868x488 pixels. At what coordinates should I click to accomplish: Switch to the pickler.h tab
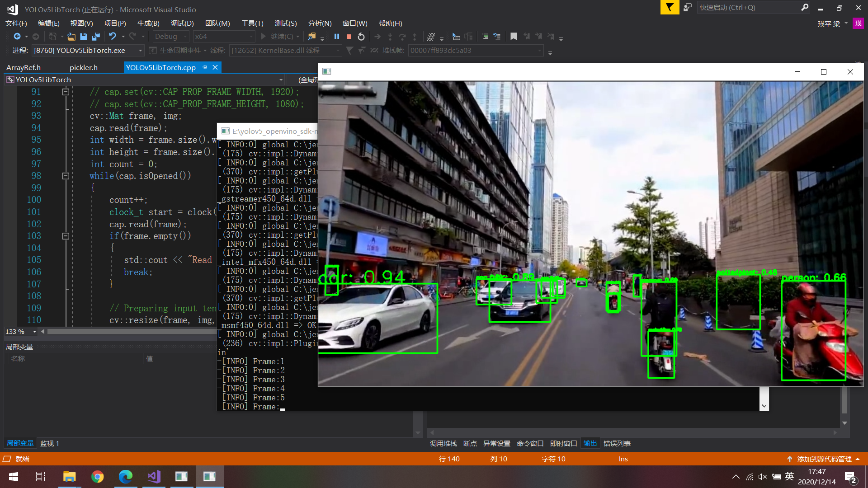coord(84,67)
